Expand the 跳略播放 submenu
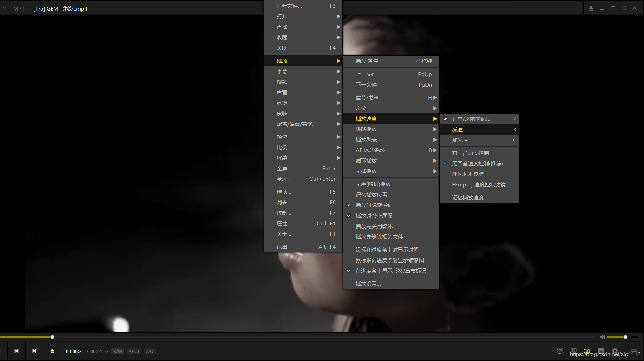The image size is (644, 361). click(391, 129)
